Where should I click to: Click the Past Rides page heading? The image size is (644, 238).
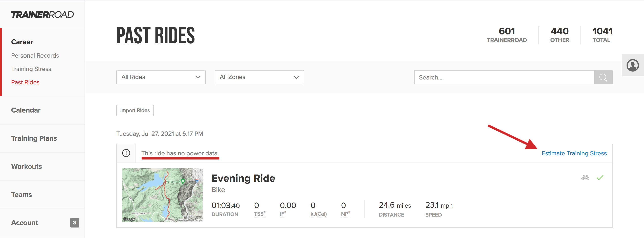click(155, 35)
